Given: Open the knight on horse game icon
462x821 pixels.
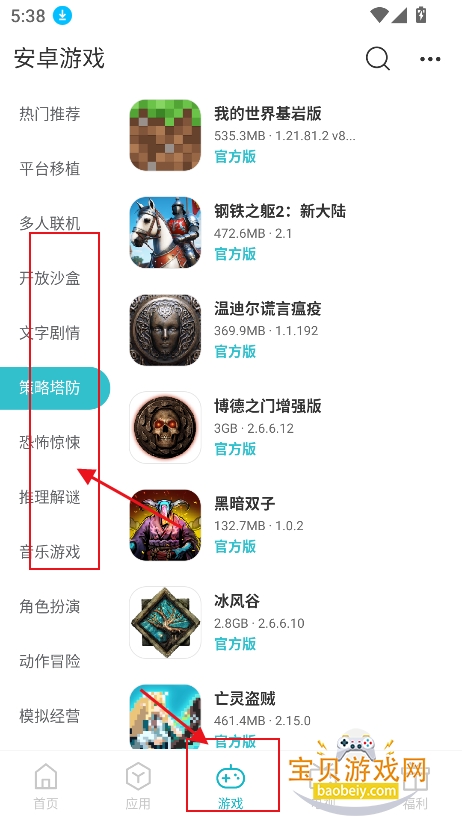Looking at the screenshot, I should 165,232.
